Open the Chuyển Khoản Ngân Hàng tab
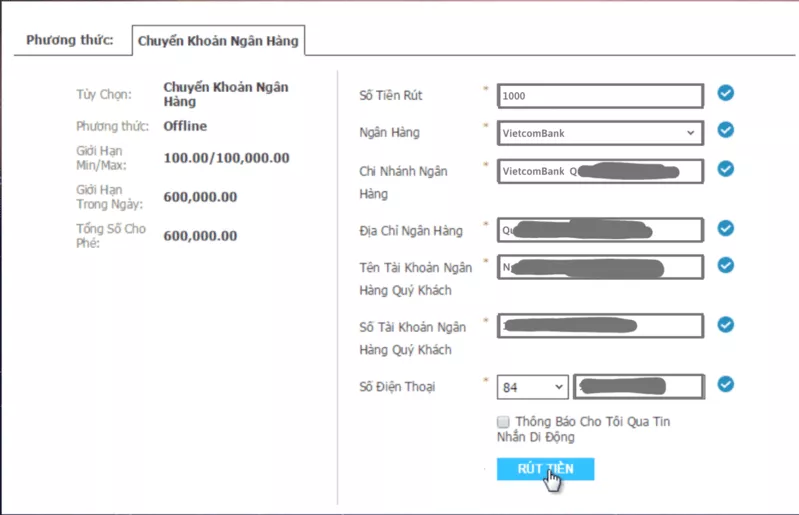 (218, 41)
